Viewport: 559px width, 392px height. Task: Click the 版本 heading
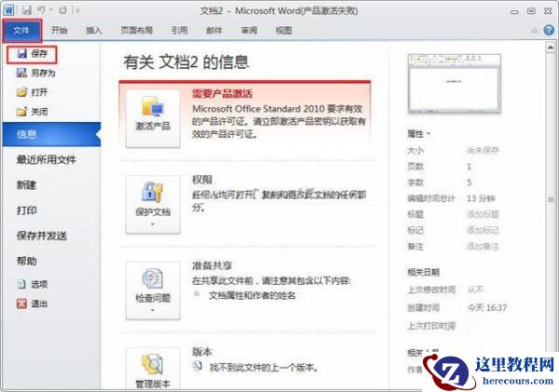202,352
